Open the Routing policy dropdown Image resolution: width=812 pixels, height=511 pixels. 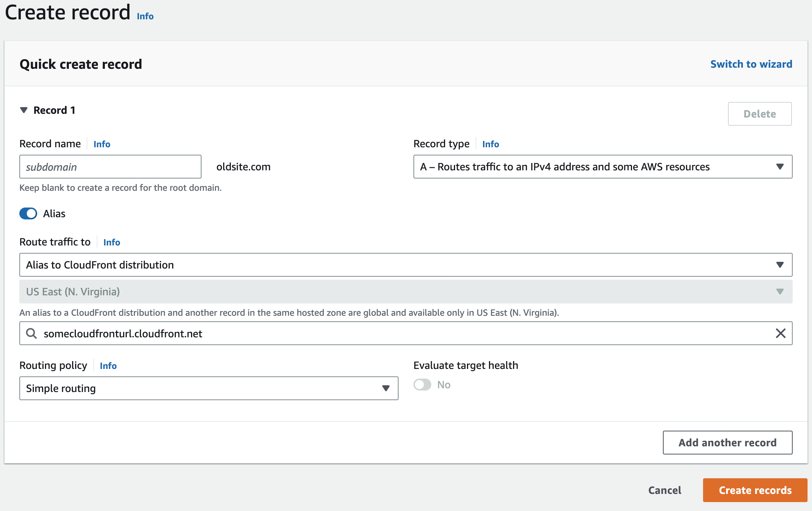point(209,388)
